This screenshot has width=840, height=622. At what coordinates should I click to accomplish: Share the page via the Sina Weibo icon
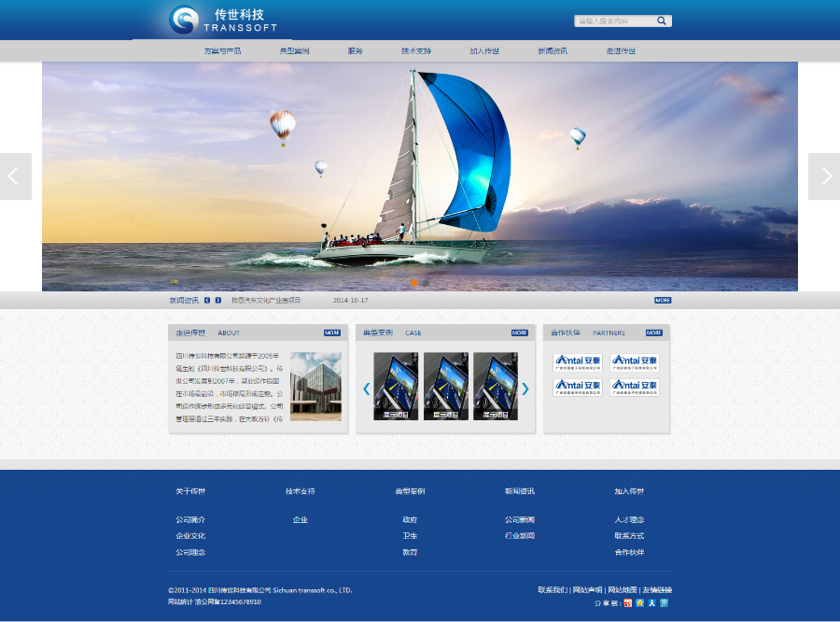pyautogui.click(x=626, y=603)
